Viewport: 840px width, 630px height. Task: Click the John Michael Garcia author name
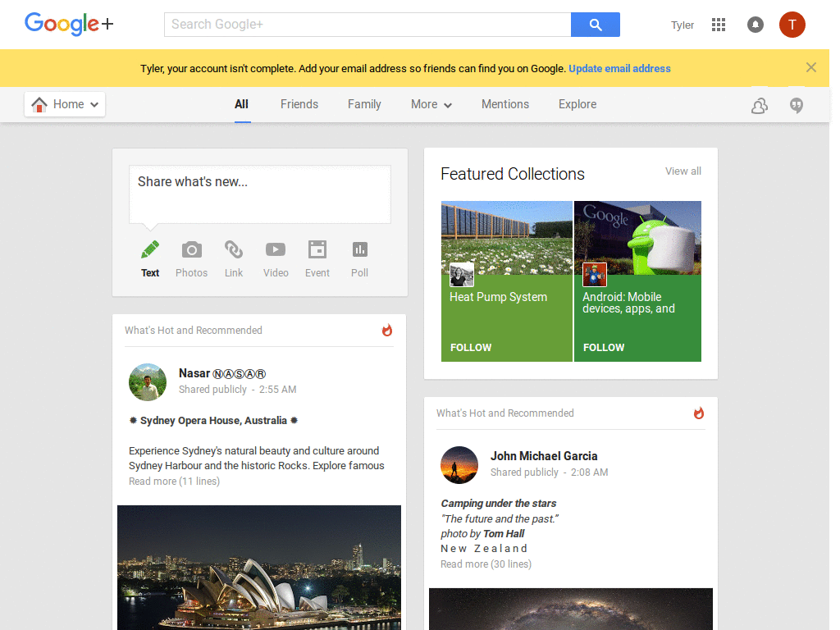[x=544, y=456]
